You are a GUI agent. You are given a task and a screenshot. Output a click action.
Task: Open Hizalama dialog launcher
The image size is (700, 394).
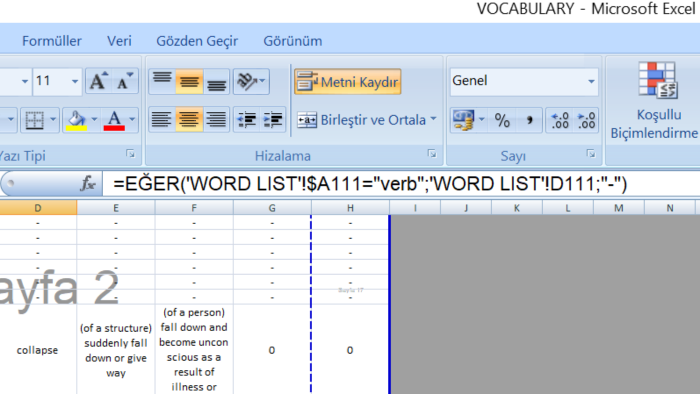point(432,154)
